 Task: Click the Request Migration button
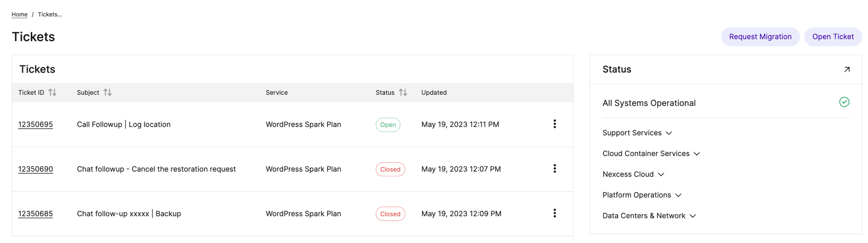click(x=760, y=36)
